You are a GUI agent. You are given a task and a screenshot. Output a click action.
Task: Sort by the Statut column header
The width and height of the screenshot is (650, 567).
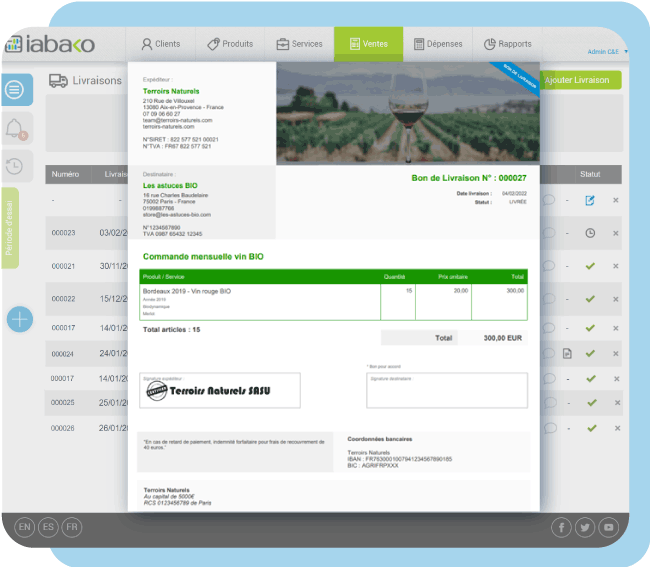[590, 174]
